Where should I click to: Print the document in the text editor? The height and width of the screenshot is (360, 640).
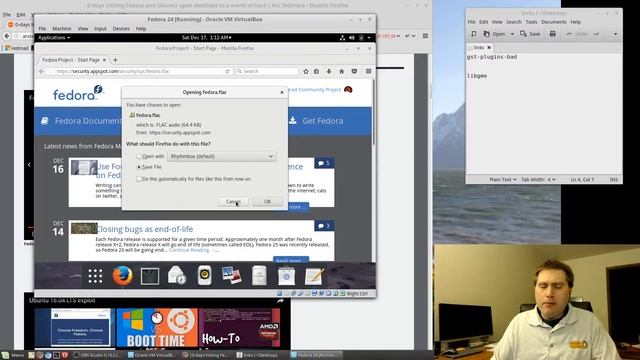553,34
